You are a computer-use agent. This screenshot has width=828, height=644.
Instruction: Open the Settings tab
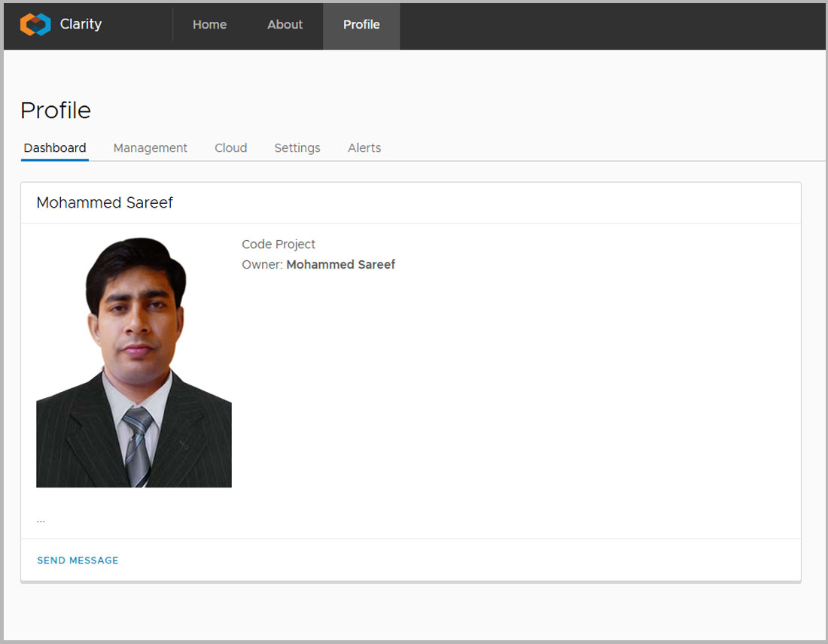pos(297,148)
